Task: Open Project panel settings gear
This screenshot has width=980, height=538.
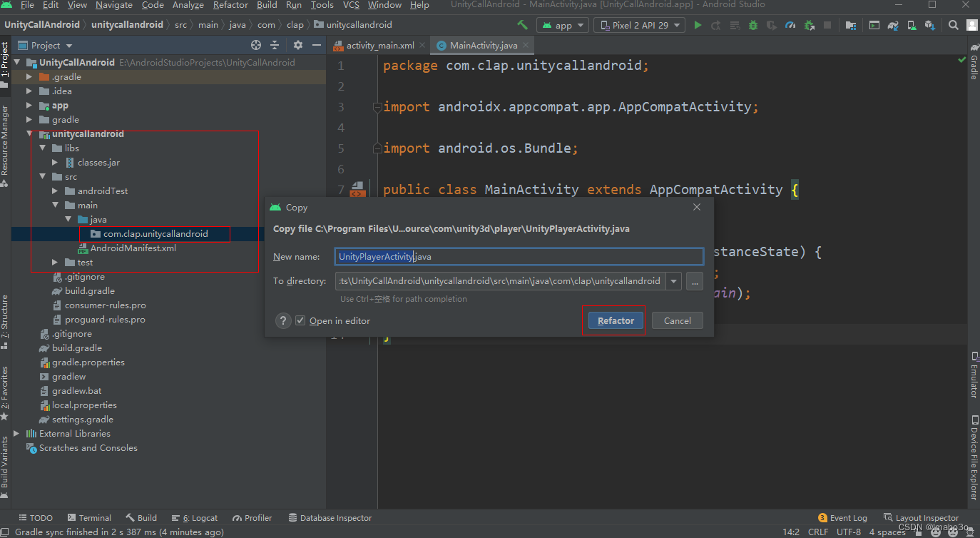Action: pos(298,45)
